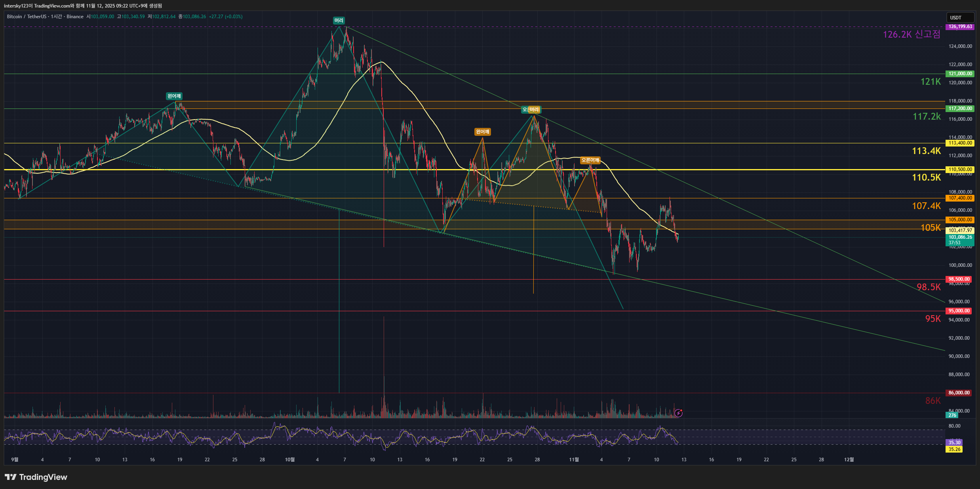
Task: Click the orange 왼어깨 left shoulder label
Action: pos(482,132)
